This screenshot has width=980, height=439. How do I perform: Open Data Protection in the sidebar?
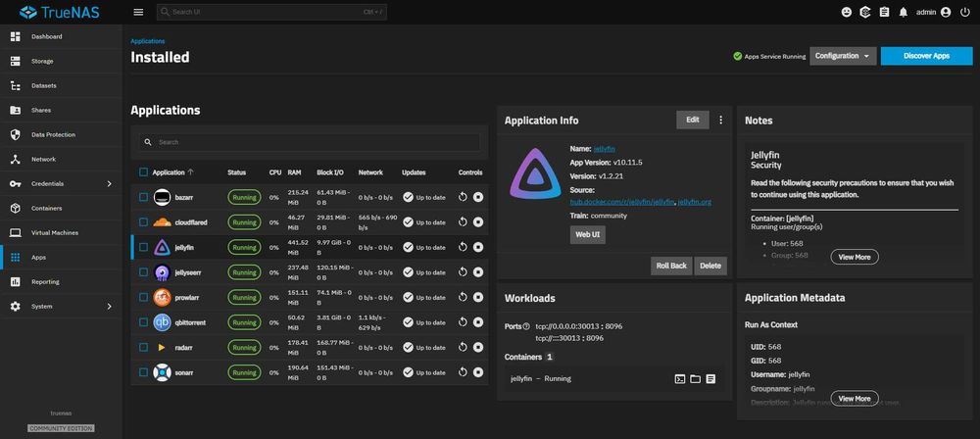click(61, 134)
